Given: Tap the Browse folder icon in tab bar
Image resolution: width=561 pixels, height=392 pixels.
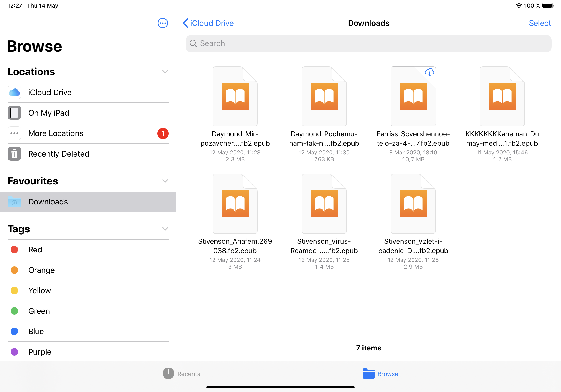Looking at the screenshot, I should pyautogui.click(x=369, y=374).
